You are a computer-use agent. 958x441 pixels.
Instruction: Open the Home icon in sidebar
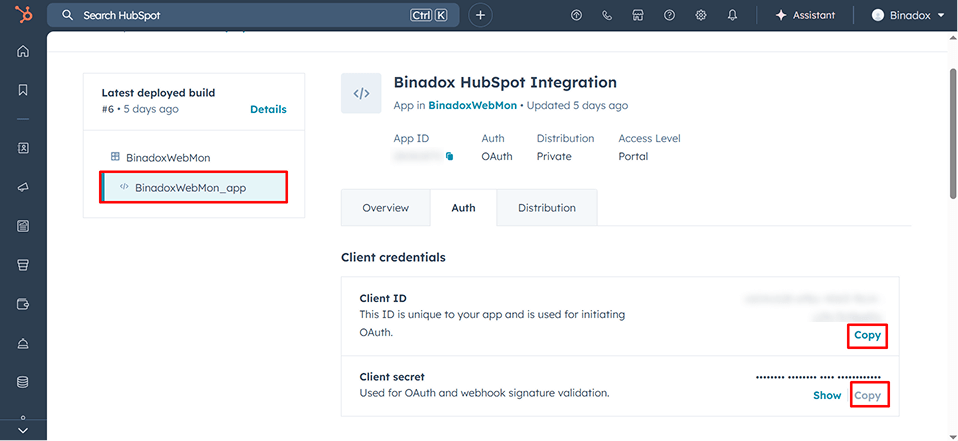pyautogui.click(x=23, y=51)
